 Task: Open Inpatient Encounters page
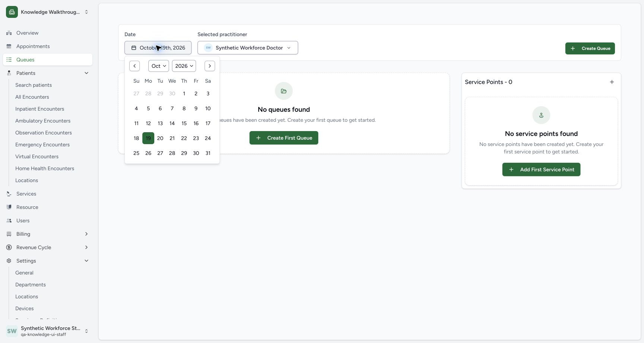coord(40,109)
